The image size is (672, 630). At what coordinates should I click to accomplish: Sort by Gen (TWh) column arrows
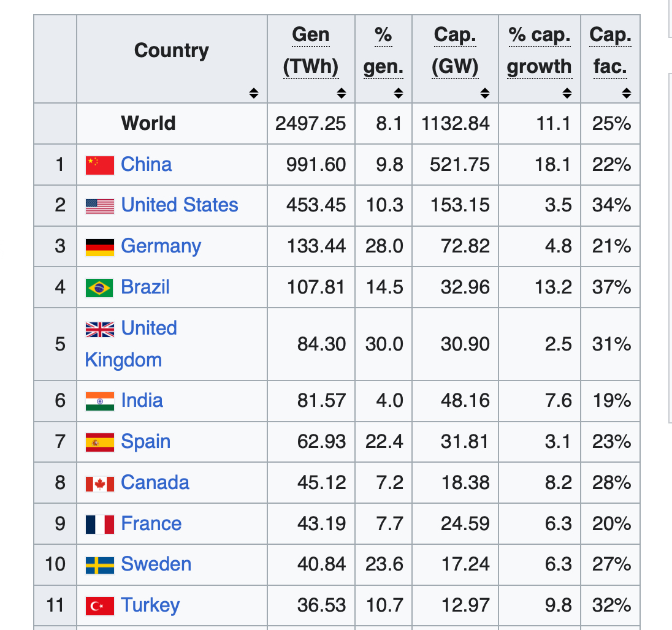[342, 94]
